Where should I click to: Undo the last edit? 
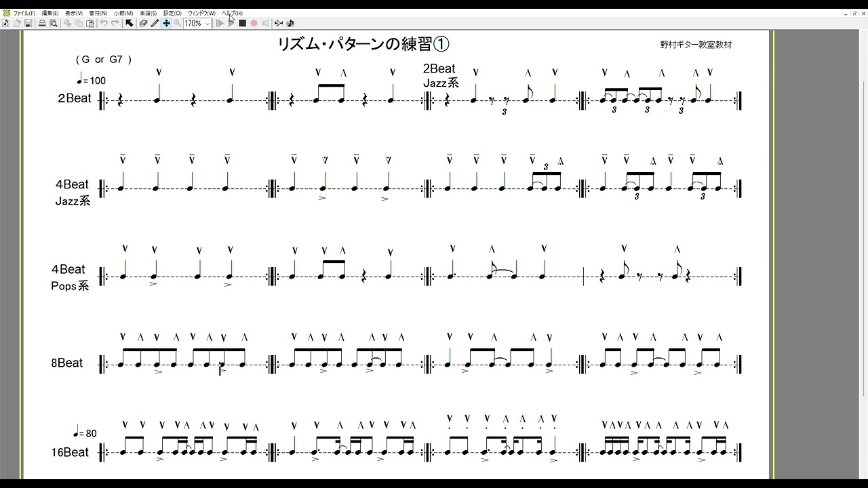pos(104,23)
